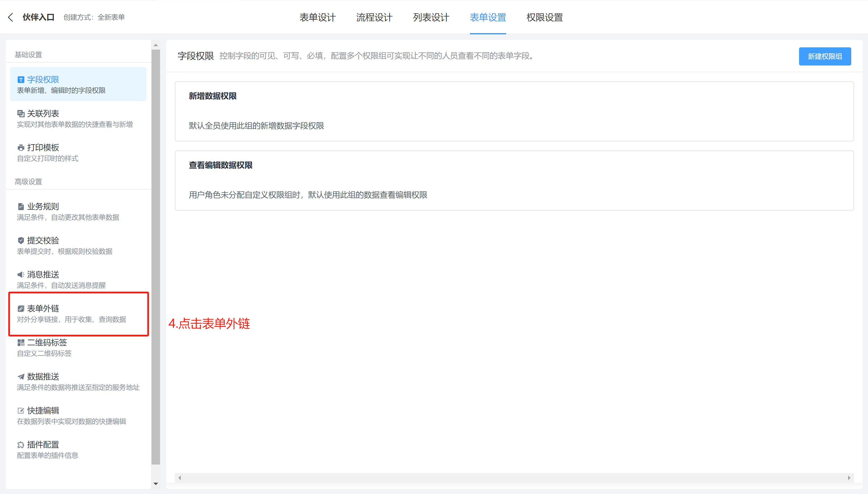Click the 数据推送 paper plane icon
Viewport: 868px width, 494px height.
21,377
